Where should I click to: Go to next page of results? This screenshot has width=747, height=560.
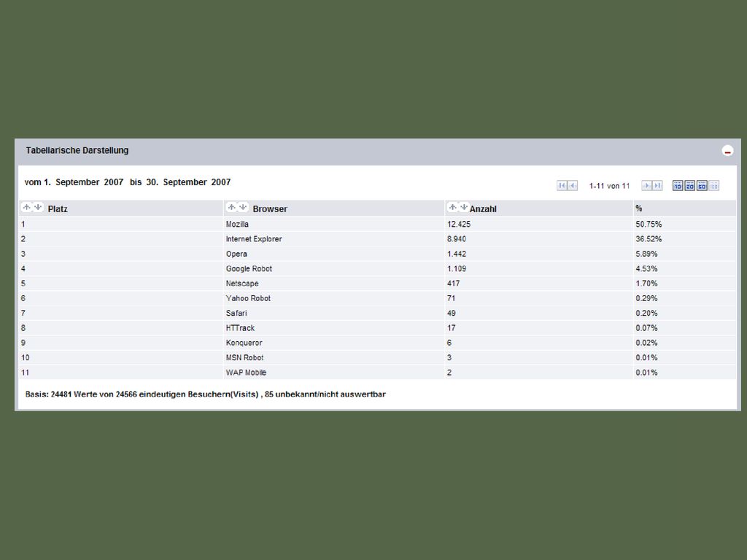[x=646, y=186]
